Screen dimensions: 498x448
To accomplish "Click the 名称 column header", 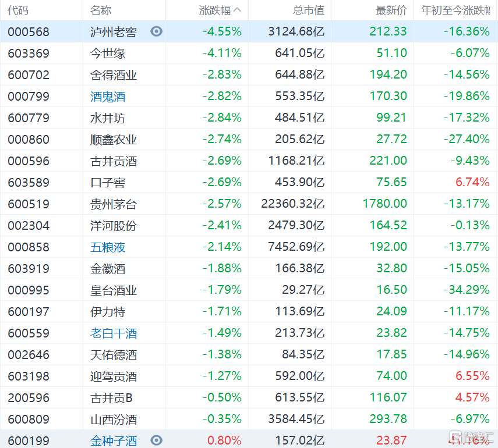I will coord(101,10).
